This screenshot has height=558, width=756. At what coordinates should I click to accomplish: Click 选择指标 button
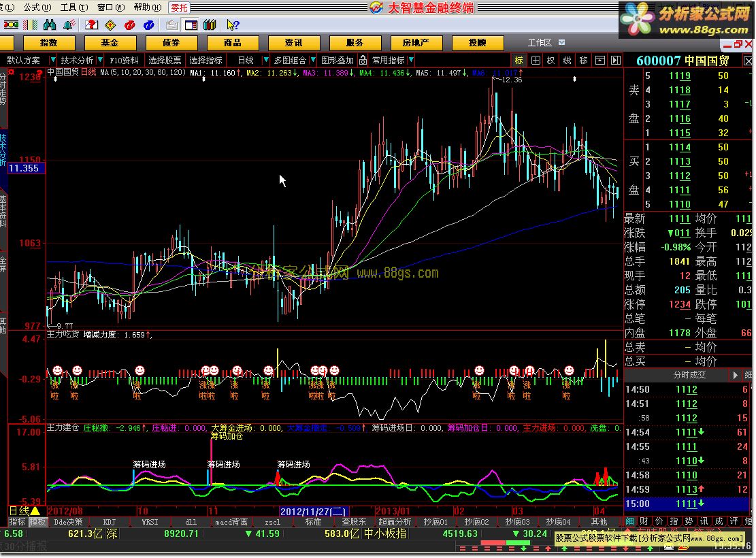206,61
